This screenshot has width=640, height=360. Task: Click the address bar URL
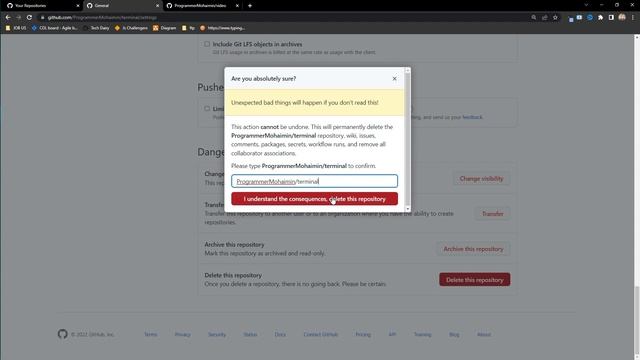(102, 18)
